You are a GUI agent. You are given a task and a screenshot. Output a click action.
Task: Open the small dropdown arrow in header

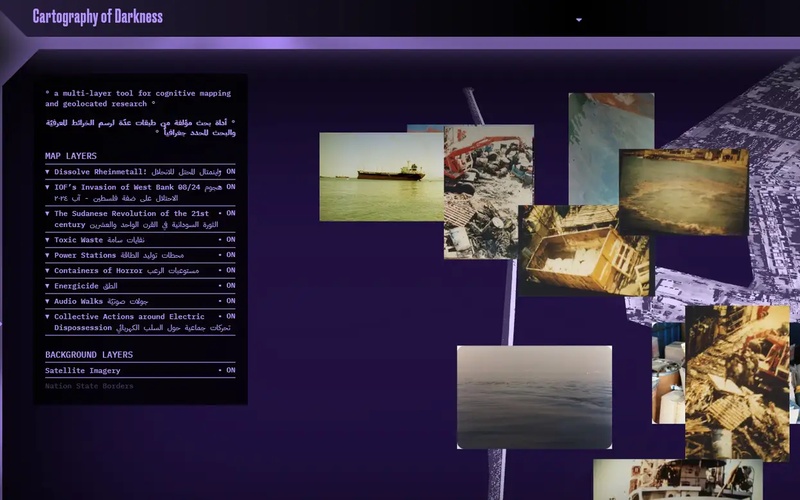point(578,20)
